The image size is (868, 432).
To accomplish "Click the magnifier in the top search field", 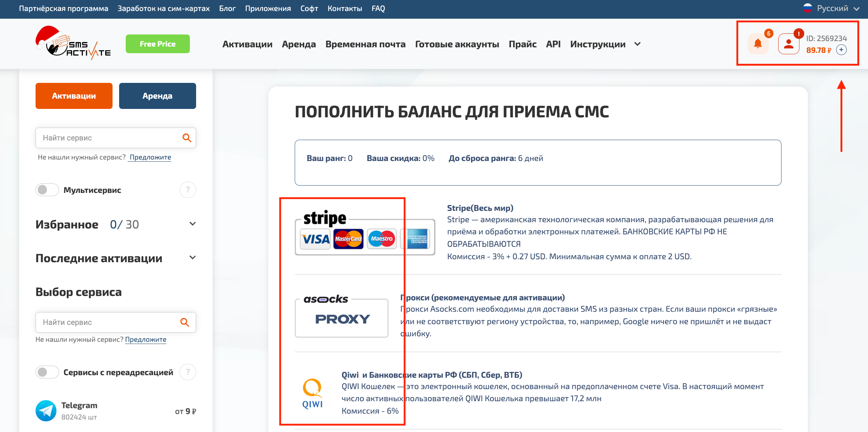I will pos(187,138).
